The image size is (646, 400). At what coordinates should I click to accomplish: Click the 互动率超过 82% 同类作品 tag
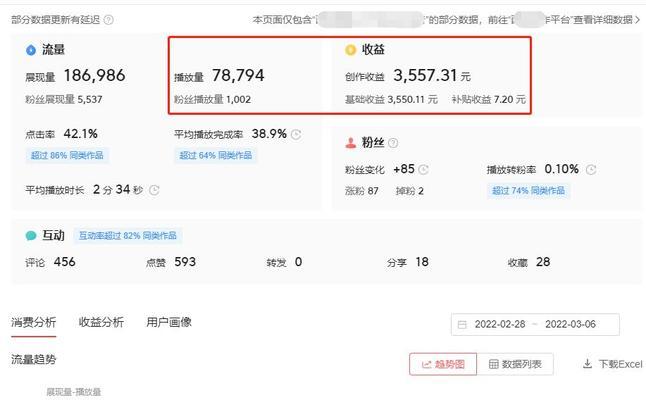tap(128, 236)
